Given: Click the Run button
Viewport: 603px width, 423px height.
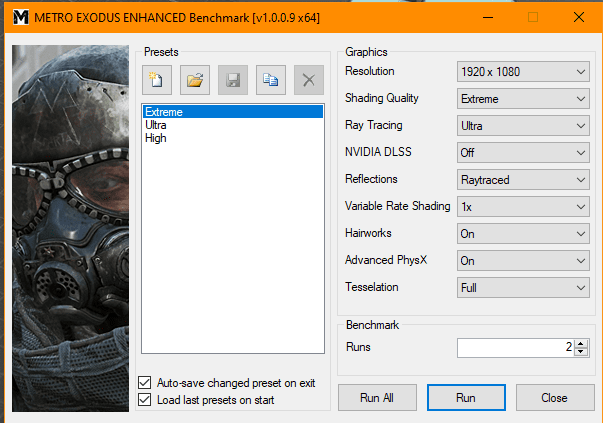Looking at the screenshot, I should click(x=466, y=397).
